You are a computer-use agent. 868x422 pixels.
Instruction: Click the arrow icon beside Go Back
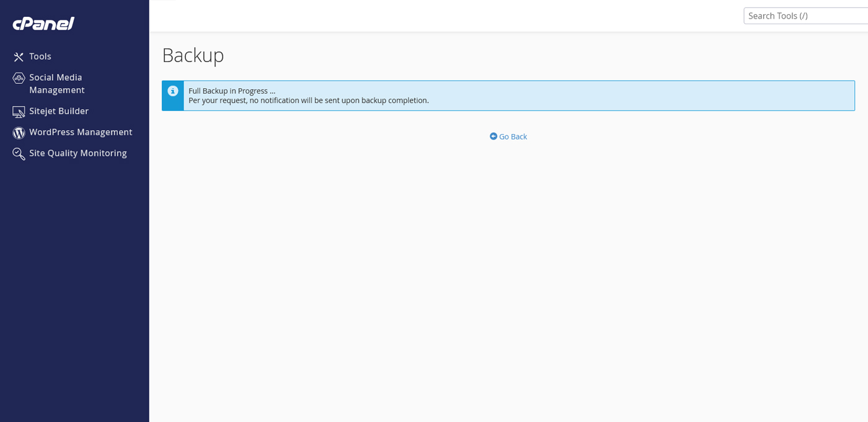[494, 137]
